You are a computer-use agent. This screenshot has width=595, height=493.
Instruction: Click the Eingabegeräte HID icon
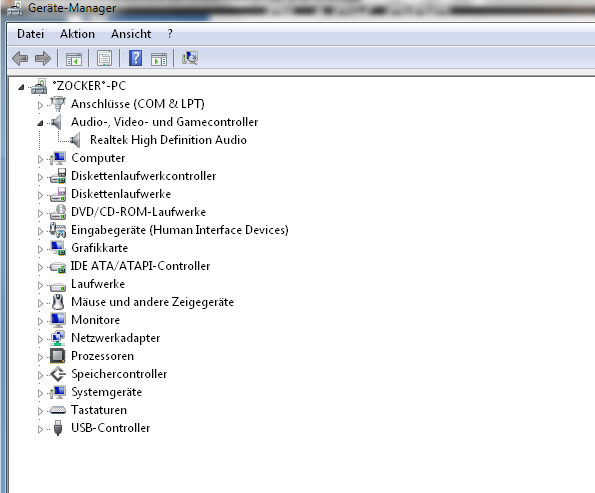(58, 230)
